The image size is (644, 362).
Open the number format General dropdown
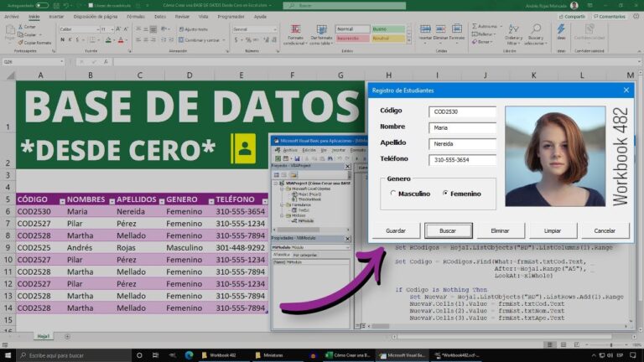(274, 29)
